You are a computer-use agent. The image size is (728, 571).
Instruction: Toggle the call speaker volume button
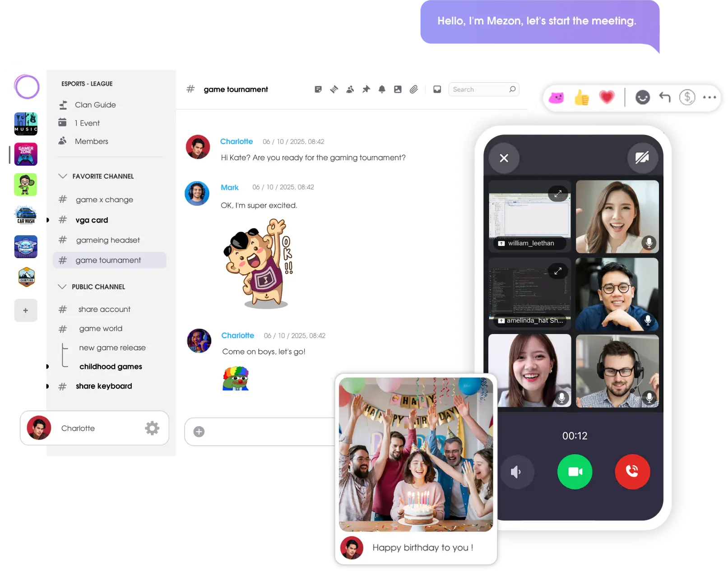point(516,472)
